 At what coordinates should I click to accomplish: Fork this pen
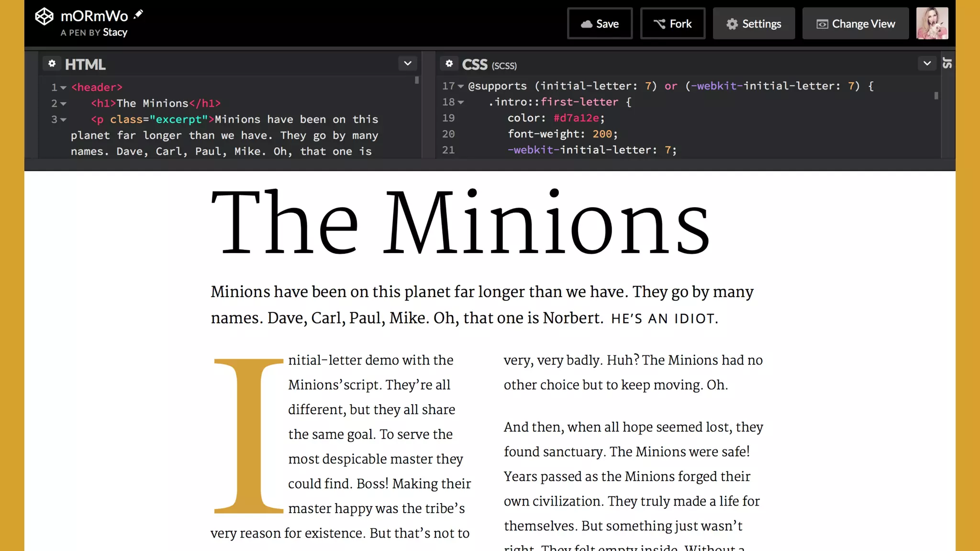(x=672, y=23)
